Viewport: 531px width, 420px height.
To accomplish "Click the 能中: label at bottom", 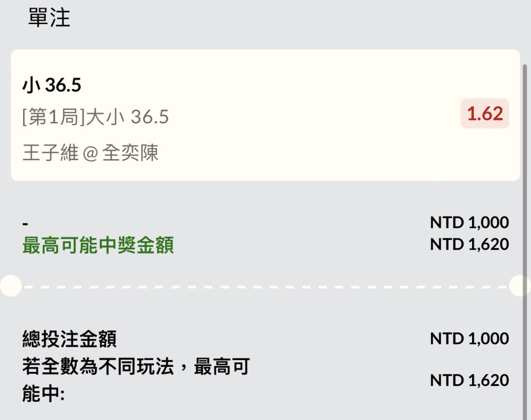I will [x=43, y=393].
